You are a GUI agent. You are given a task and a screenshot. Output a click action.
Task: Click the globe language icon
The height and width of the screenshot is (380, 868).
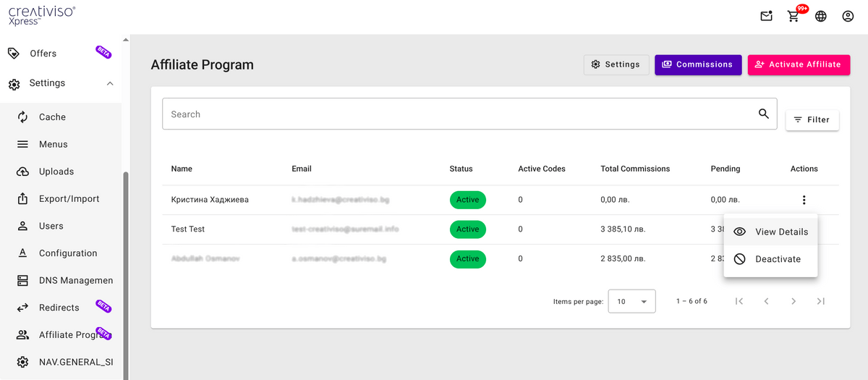(x=821, y=16)
